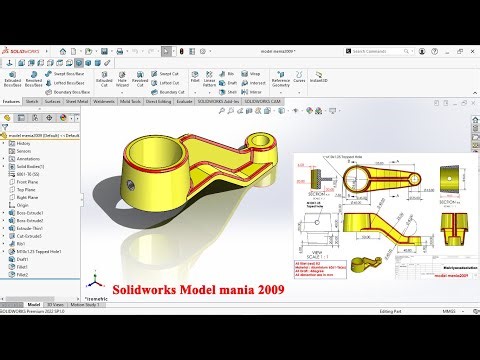Image resolution: width=480 pixels, height=360 pixels.
Task: Choose the Intersect command
Action: click(253, 83)
